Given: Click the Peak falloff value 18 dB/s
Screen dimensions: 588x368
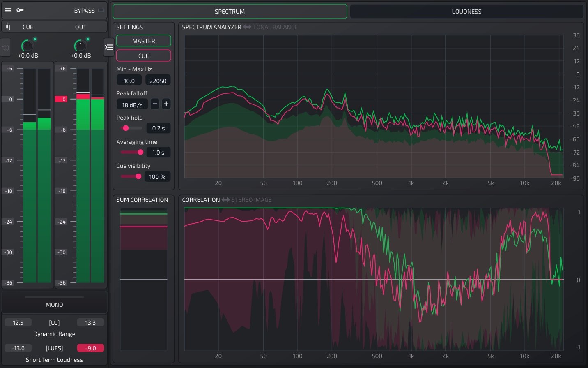Looking at the screenshot, I should 132,105.
